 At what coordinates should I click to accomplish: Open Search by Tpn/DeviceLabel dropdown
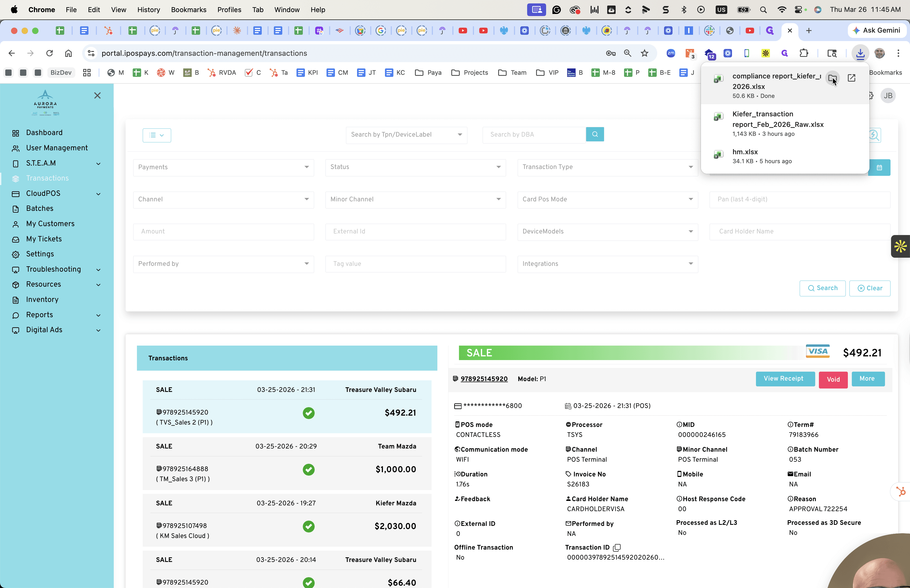(x=406, y=135)
